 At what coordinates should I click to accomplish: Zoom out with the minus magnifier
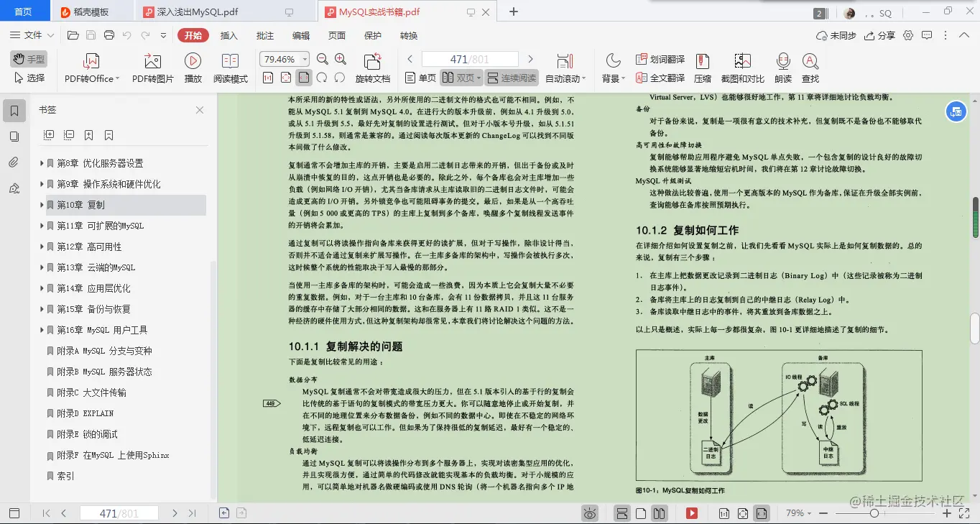[x=323, y=60]
